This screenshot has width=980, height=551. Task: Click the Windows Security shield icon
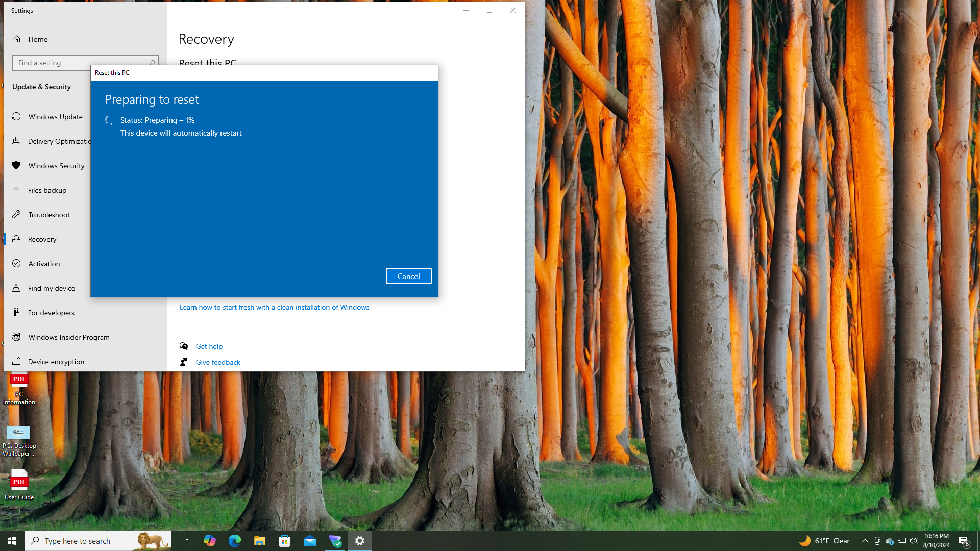coord(16,165)
